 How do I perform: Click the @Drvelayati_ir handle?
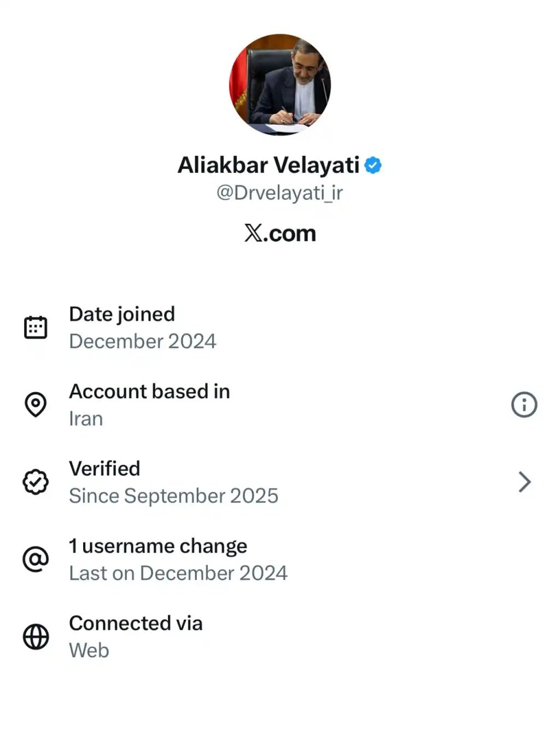click(x=279, y=193)
